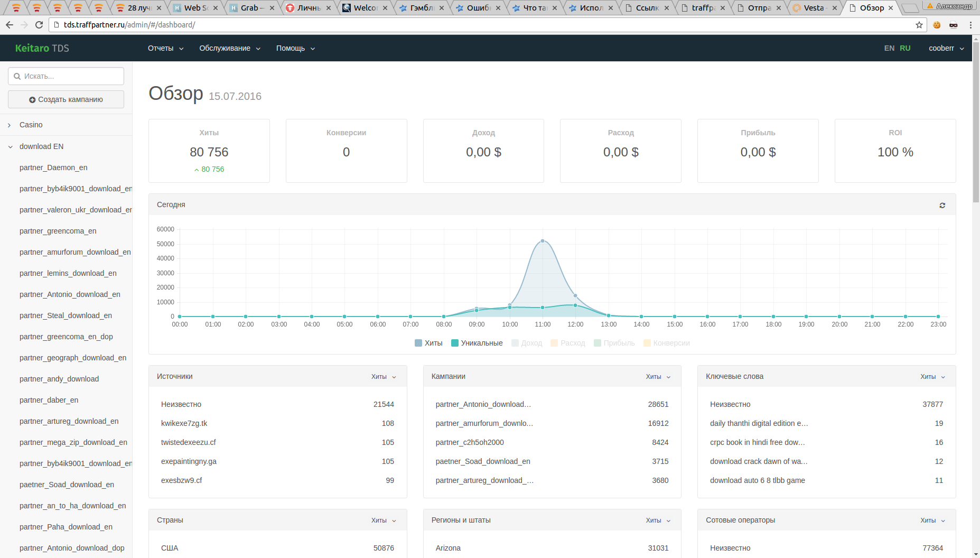This screenshot has width=980, height=558.
Task: Click the Arizona region row
Action: (552, 548)
